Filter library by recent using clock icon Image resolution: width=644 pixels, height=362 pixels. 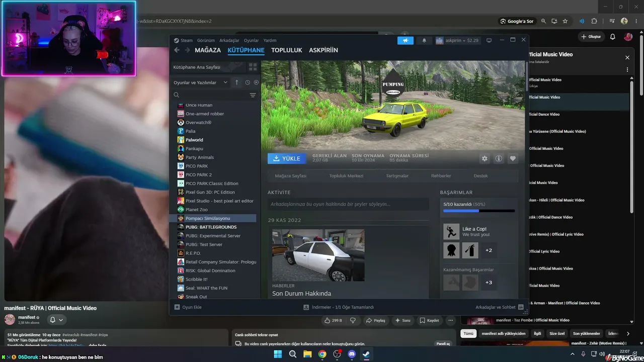click(248, 82)
